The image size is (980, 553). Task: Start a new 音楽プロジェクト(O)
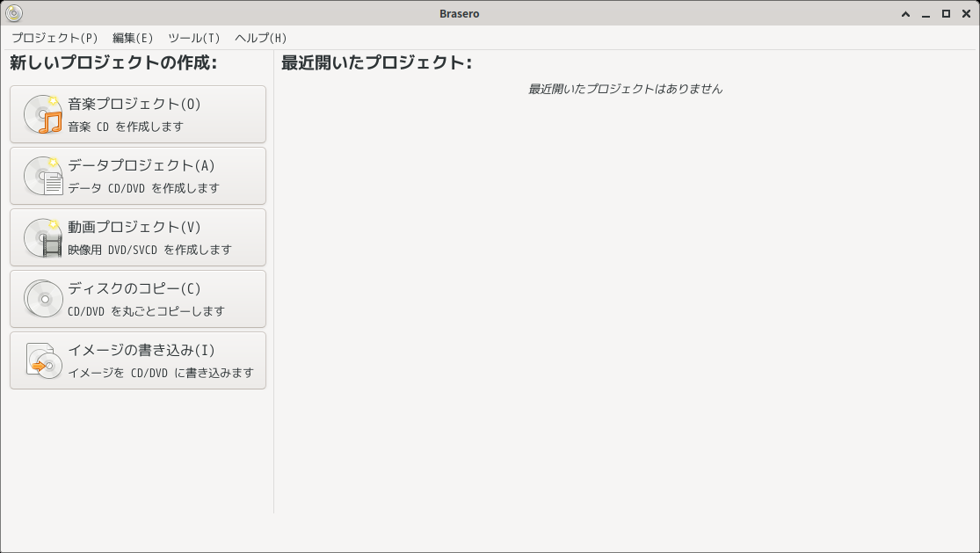(138, 114)
